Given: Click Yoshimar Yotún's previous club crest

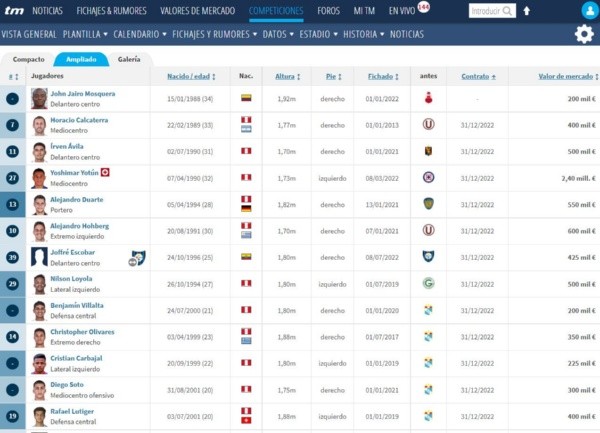Looking at the screenshot, I should click(x=428, y=177).
